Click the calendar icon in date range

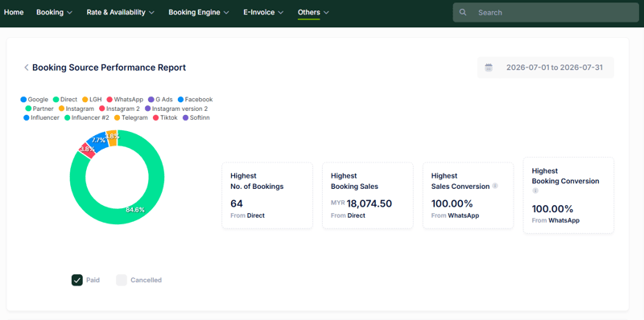tap(489, 68)
